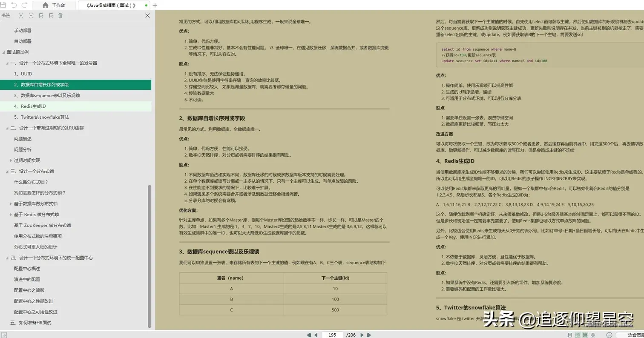
Task: Click the zoom out minus control
Action: coord(609,335)
